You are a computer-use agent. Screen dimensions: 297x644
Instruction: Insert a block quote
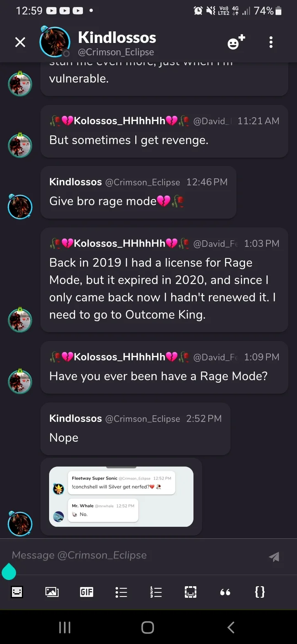point(225,592)
